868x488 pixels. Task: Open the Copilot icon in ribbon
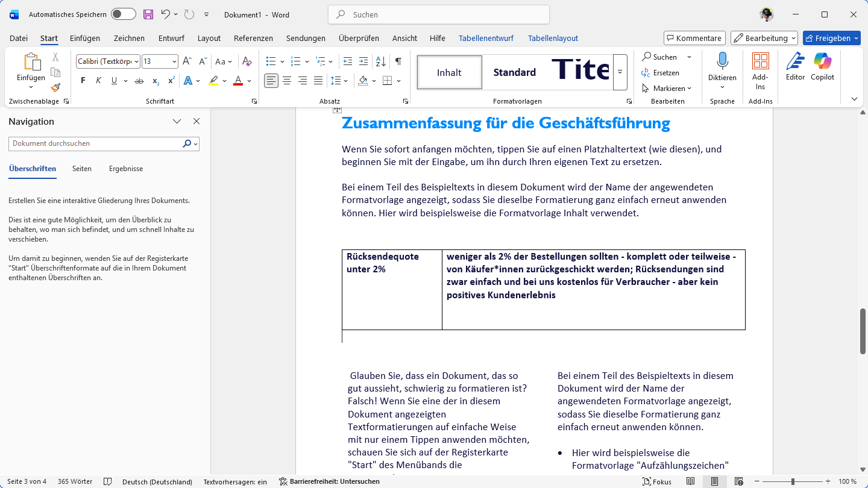[x=822, y=61]
